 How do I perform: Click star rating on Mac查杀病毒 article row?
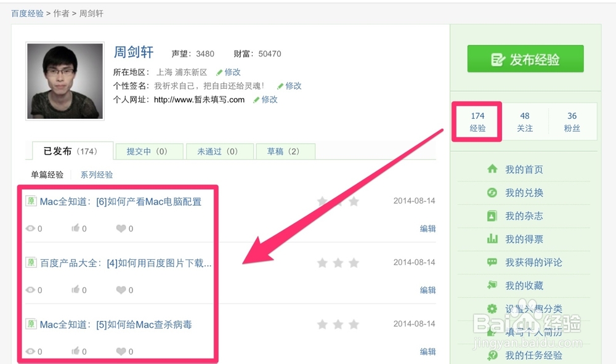pos(338,325)
